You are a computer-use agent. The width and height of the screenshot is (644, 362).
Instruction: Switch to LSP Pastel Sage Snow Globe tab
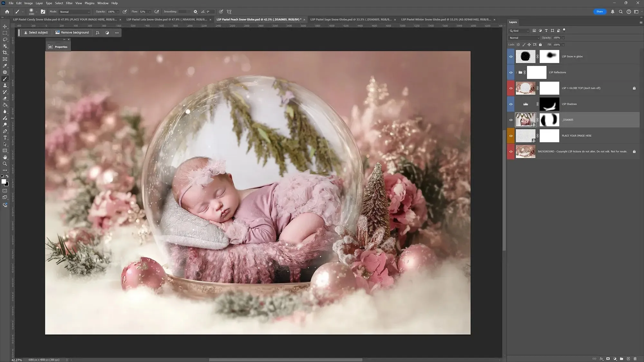click(x=351, y=20)
